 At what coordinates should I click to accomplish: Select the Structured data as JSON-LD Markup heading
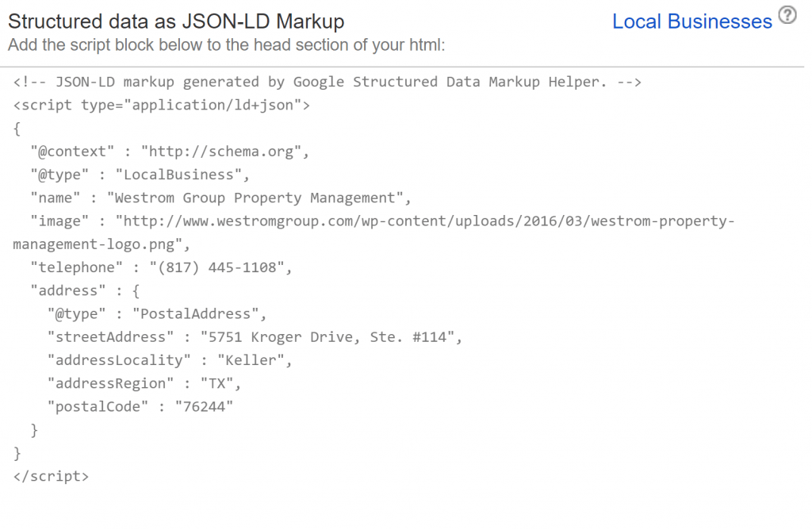coord(174,21)
